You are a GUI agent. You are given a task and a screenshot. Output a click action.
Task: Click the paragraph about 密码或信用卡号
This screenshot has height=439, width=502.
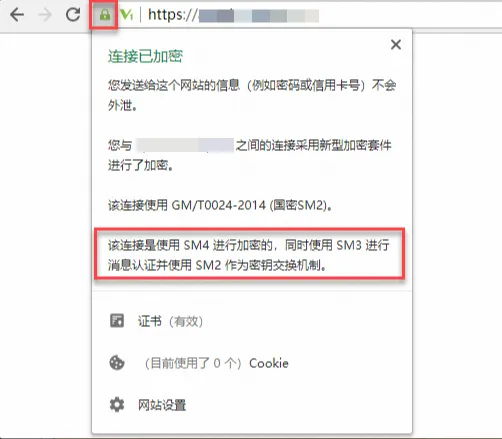pyautogui.click(x=252, y=95)
